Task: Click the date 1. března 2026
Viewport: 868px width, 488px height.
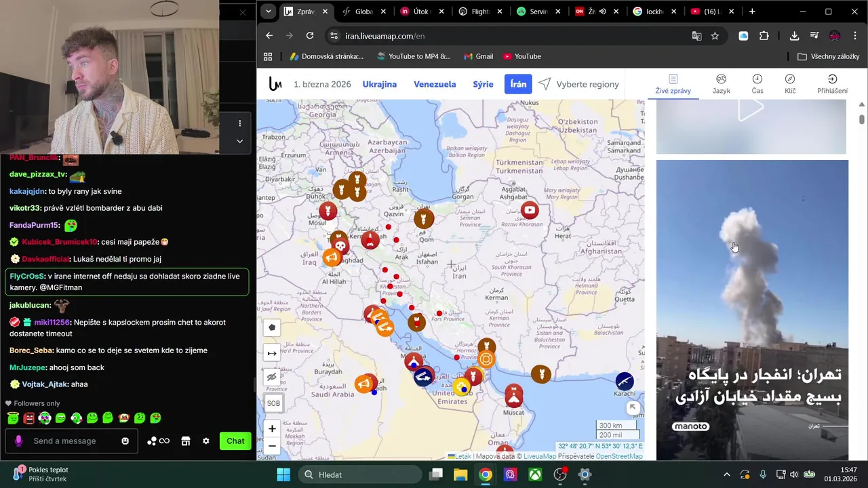Action: pyautogui.click(x=322, y=84)
